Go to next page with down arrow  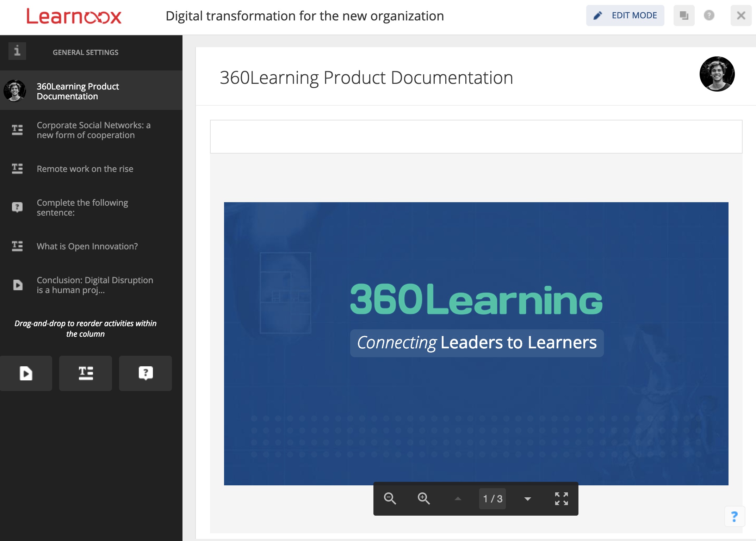528,499
